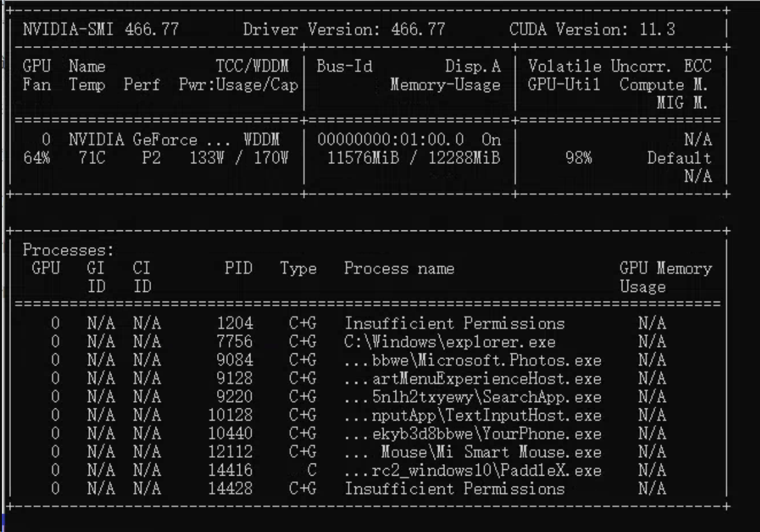
Task: Click PID 9084 in the process table
Action: coord(235,360)
